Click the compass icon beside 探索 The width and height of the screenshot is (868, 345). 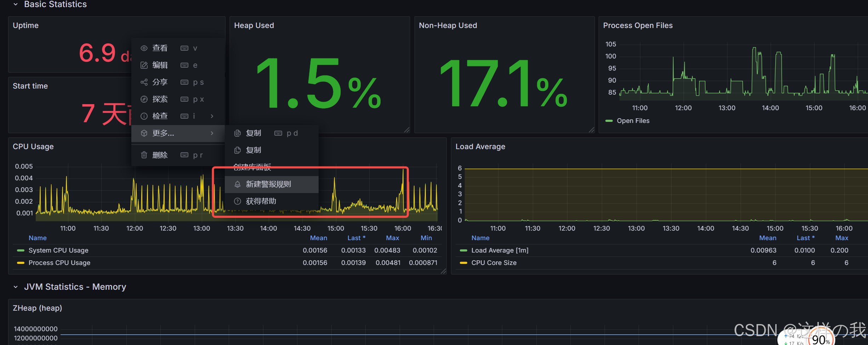point(144,99)
